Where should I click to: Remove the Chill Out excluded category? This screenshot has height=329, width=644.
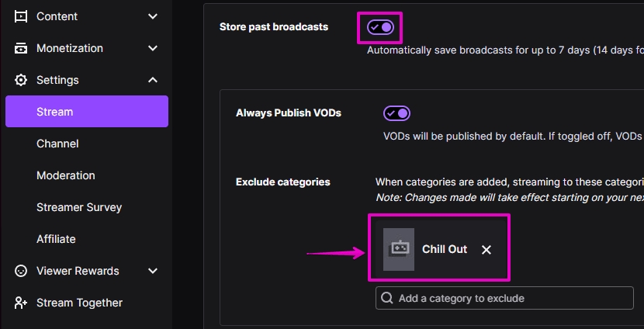(x=486, y=250)
